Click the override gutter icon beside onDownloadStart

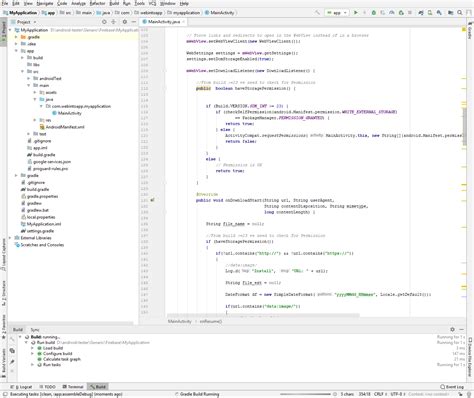coord(152,200)
